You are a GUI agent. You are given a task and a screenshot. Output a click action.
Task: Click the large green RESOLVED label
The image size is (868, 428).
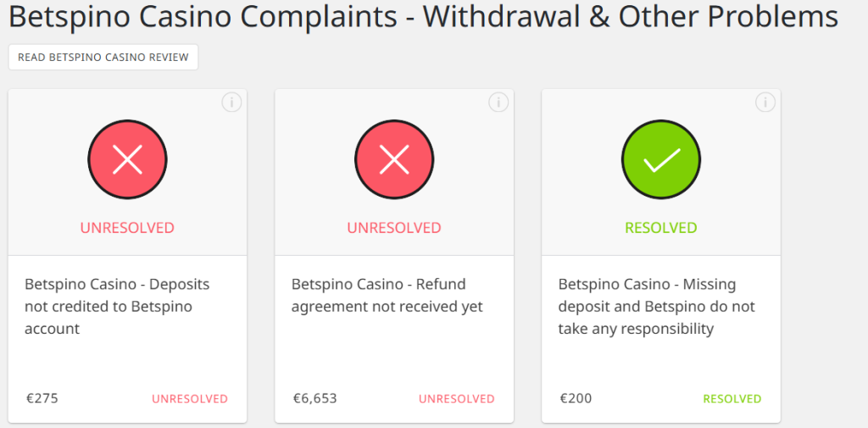(x=661, y=228)
